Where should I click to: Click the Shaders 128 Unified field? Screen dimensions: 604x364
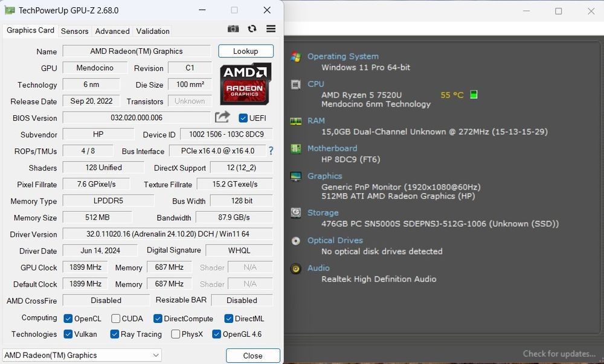pyautogui.click(x=104, y=168)
